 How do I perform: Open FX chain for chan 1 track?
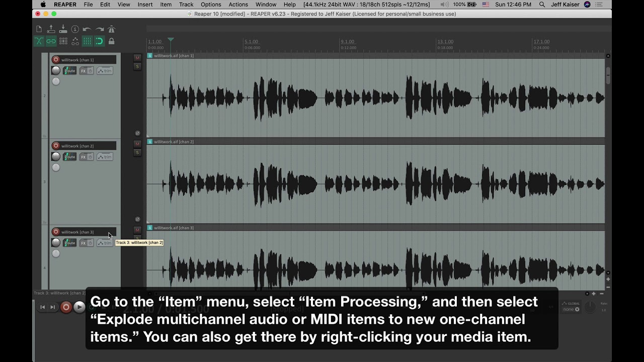(84, 71)
